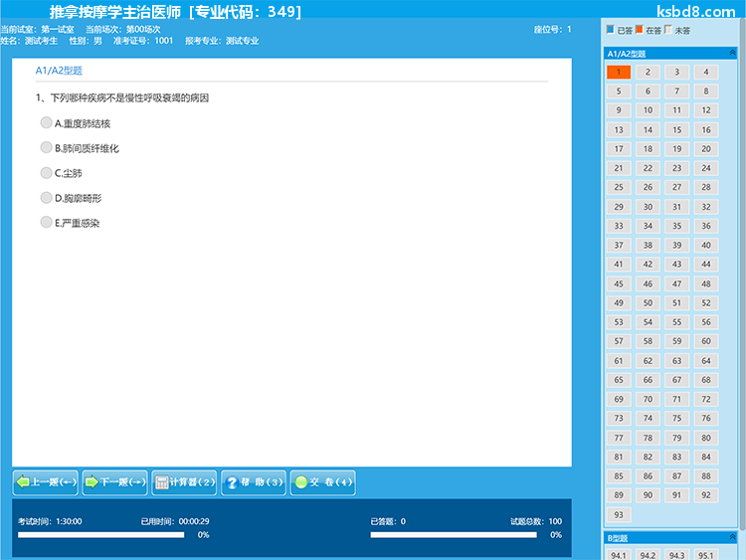Image resolution: width=746 pixels, height=560 pixels.
Task: Click the A1/A2型题 section heading link
Action: tap(59, 71)
